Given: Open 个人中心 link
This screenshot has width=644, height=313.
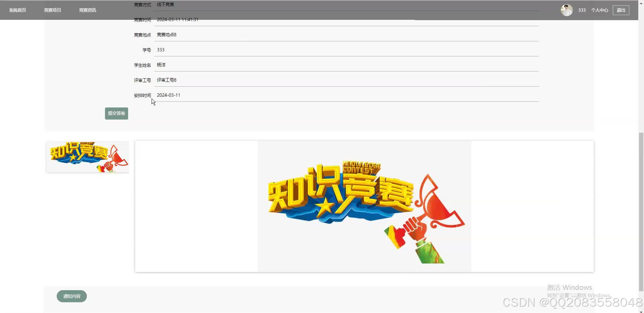Looking at the screenshot, I should 599,10.
